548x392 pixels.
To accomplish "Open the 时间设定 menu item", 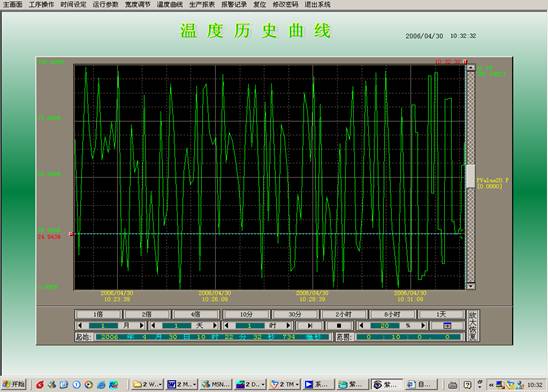I will [x=73, y=5].
